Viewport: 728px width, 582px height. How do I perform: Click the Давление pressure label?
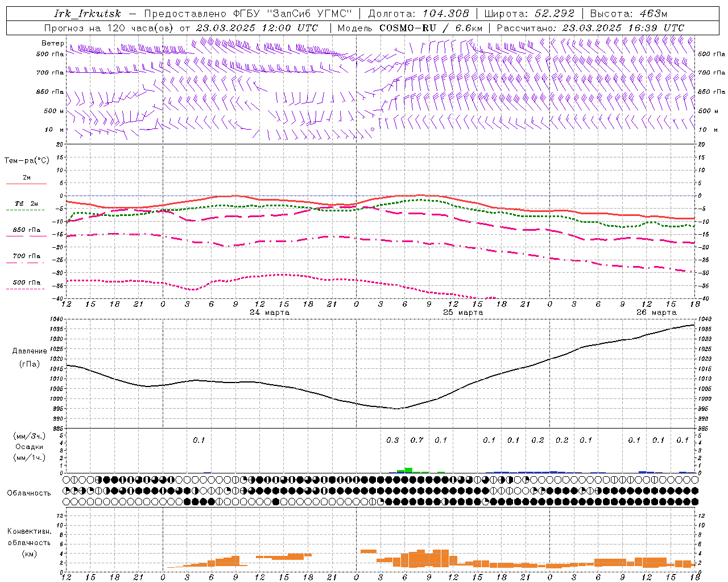tap(30, 351)
